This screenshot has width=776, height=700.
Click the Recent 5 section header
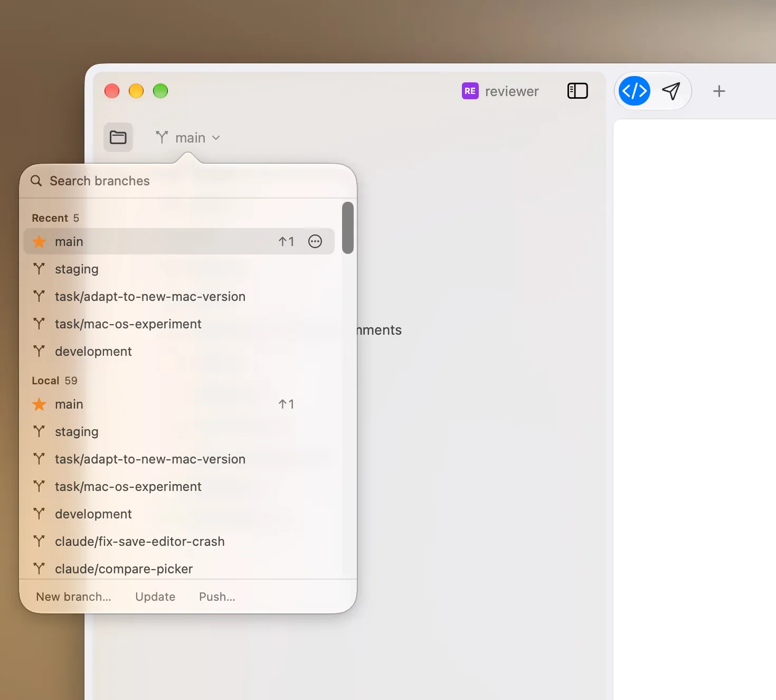55,218
